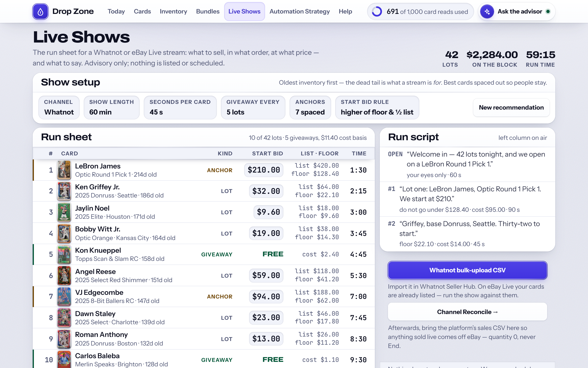
Task: Select the Live Shows tab
Action: (x=244, y=11)
